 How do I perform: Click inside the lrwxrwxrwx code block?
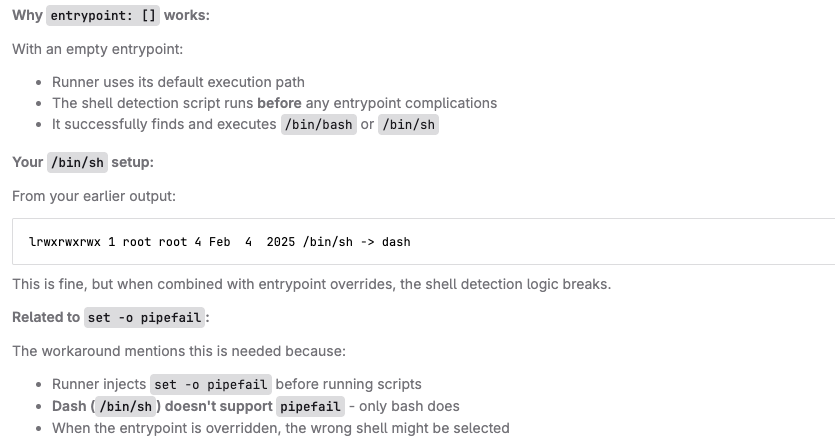pyautogui.click(x=423, y=241)
